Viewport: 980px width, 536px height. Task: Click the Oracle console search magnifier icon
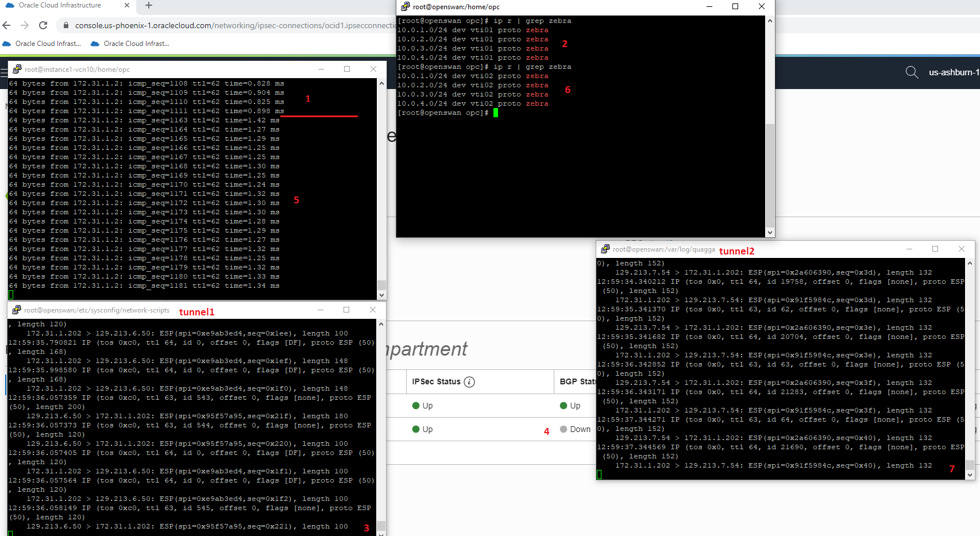tap(912, 72)
